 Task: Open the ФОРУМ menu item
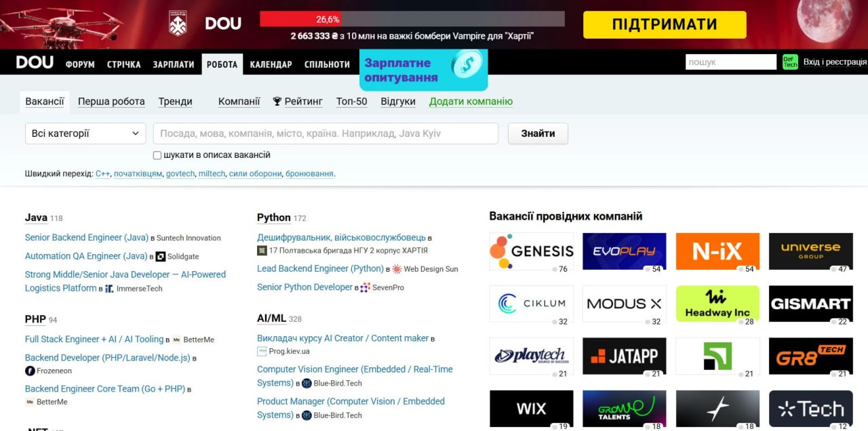(80, 64)
